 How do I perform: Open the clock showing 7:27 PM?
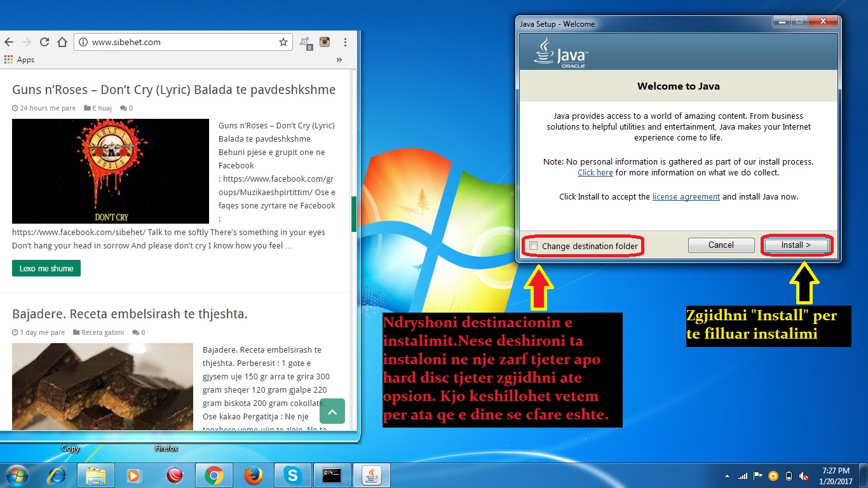point(836,476)
